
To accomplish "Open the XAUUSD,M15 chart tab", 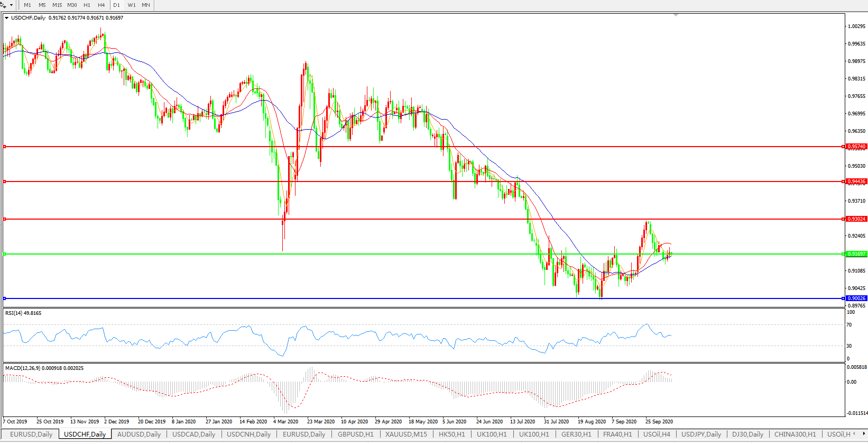I will [x=405, y=434].
